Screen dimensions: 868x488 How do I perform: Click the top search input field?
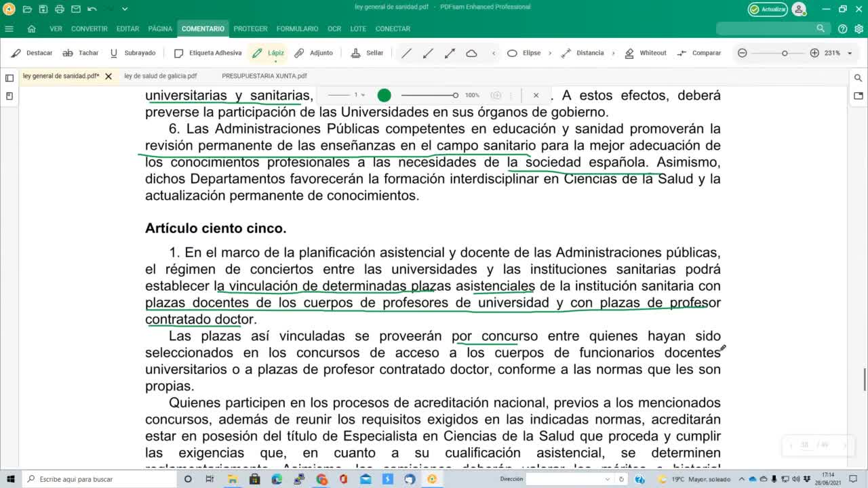(773, 28)
